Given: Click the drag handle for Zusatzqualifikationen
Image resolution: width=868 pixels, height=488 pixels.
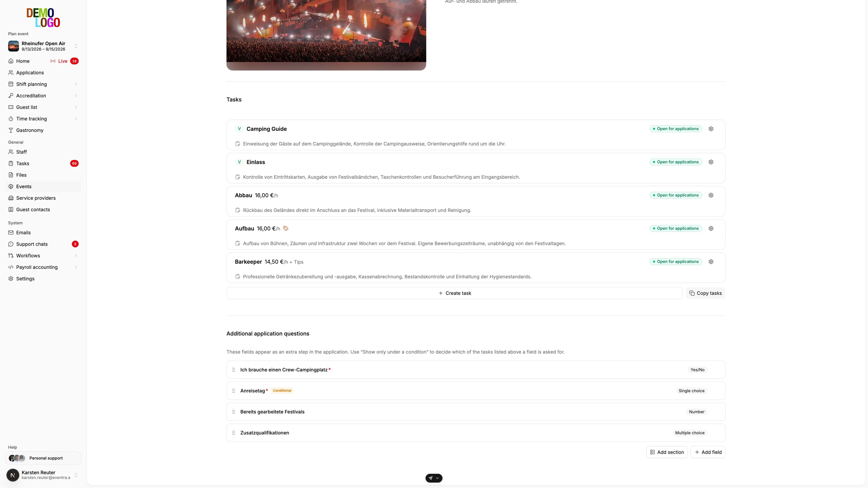Looking at the screenshot, I should point(234,433).
